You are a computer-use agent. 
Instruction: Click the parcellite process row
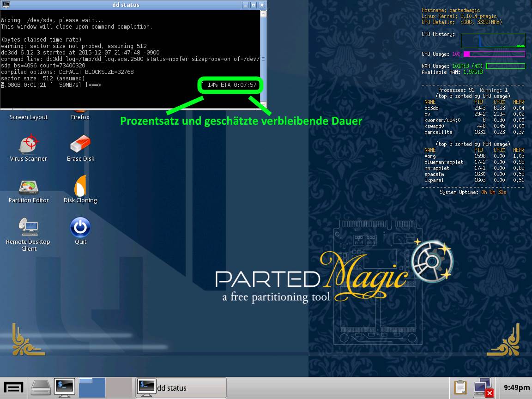pyautogui.click(x=474, y=132)
